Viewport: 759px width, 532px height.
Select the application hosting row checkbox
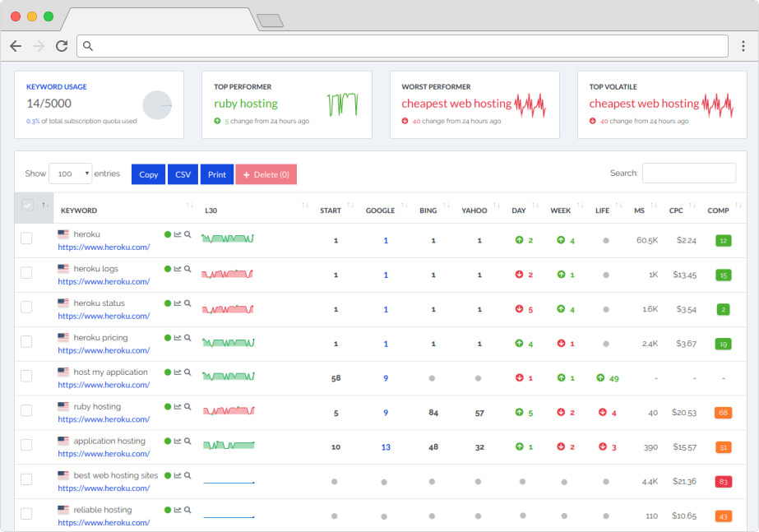click(26, 445)
